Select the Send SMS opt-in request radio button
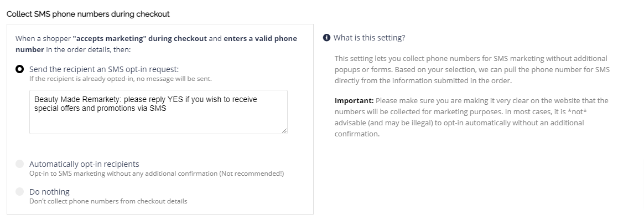The image size is (644, 219). 19,69
